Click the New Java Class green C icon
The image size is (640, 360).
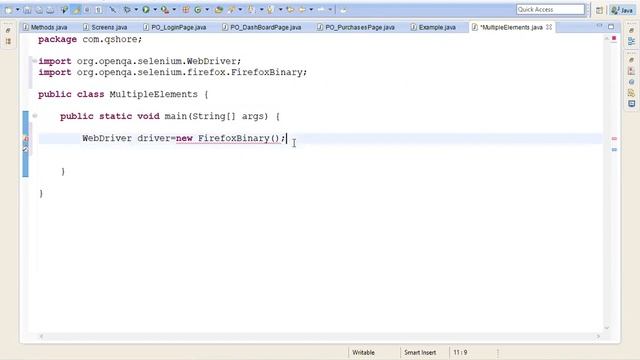[198, 9]
